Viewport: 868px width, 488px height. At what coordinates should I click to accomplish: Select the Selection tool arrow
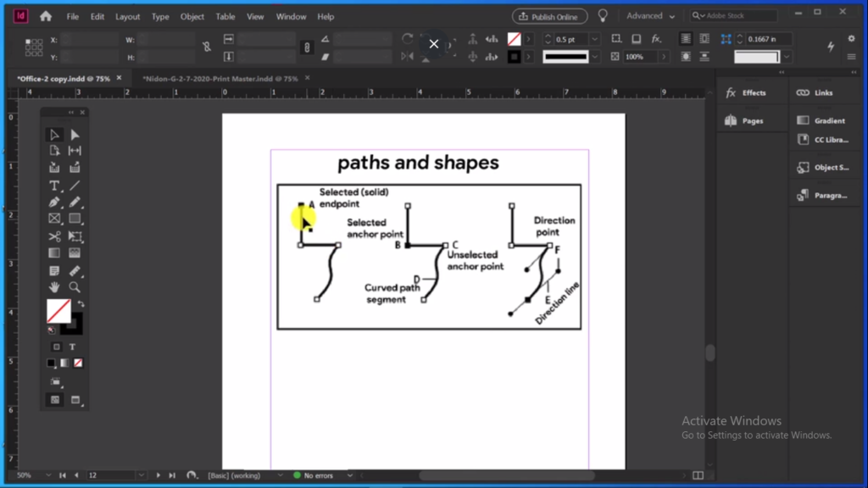click(x=54, y=135)
